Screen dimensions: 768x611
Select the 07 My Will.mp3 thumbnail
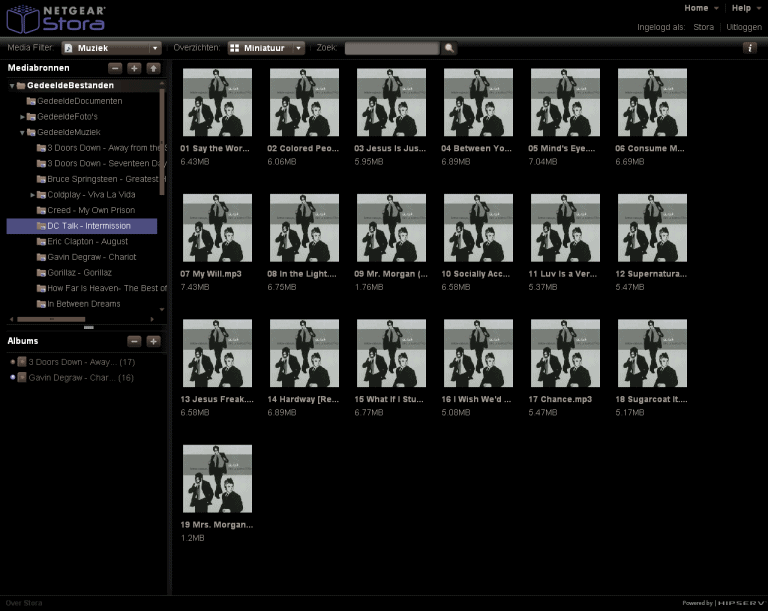click(x=217, y=228)
